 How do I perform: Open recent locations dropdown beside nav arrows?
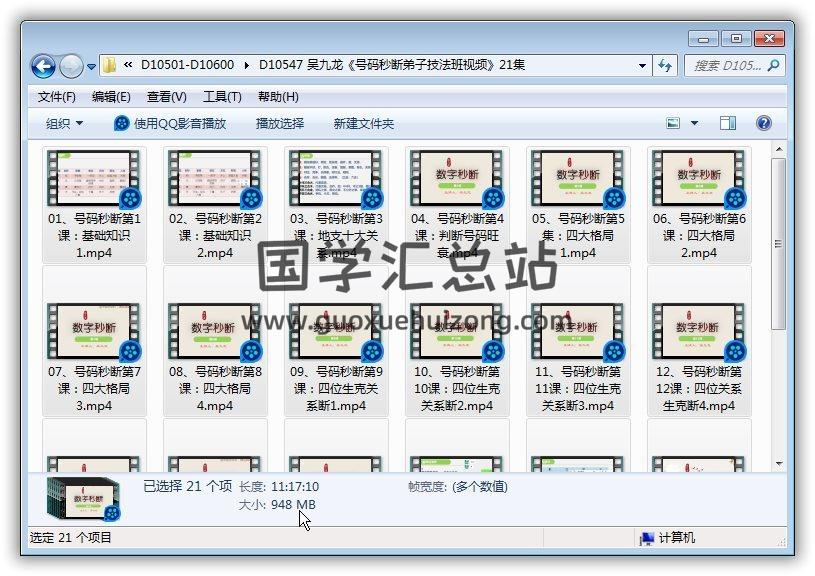pos(91,67)
